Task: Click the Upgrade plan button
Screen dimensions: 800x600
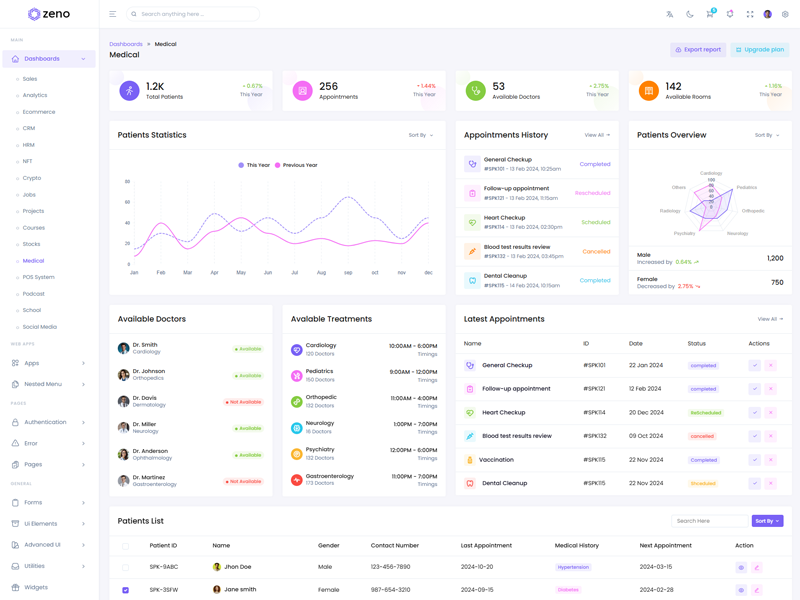Action: point(760,49)
